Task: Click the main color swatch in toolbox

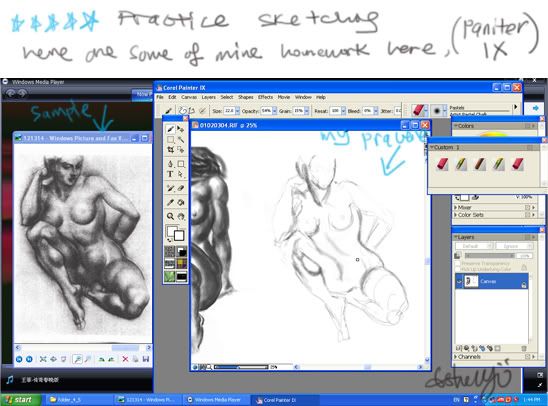Action: tap(171, 231)
